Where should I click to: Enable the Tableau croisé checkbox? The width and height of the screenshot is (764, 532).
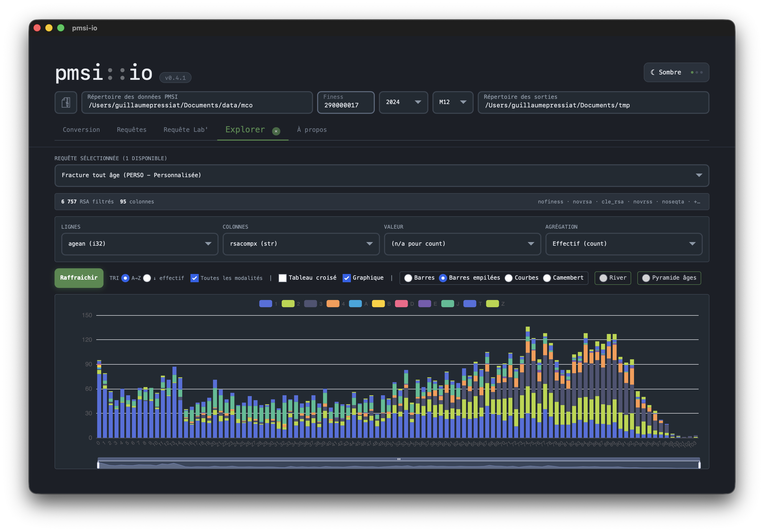[282, 278]
